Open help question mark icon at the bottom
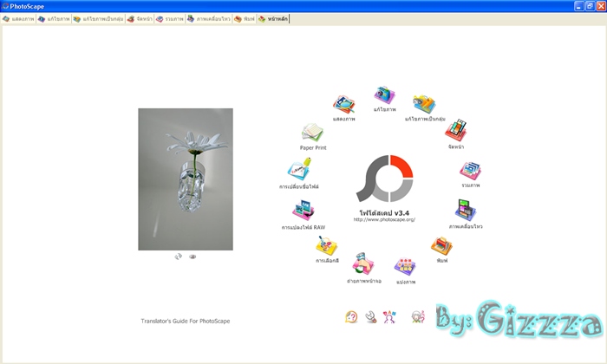Viewport: 607px width, 364px height. click(351, 317)
